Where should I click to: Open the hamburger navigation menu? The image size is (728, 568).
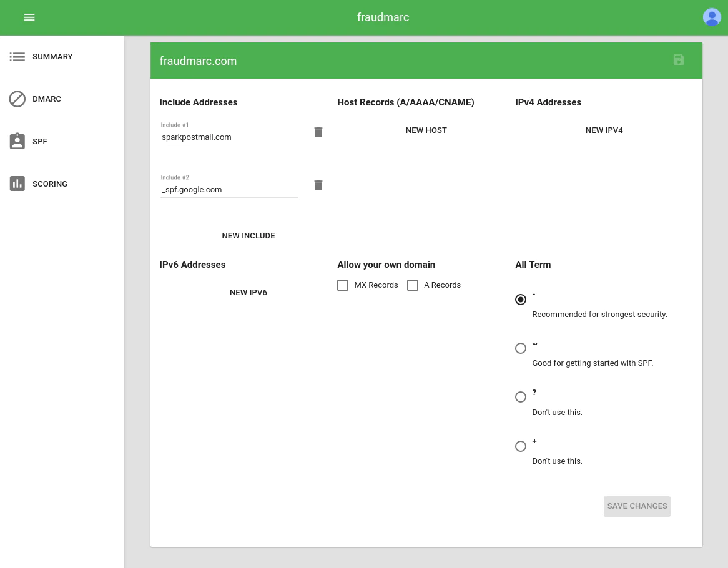(x=29, y=17)
